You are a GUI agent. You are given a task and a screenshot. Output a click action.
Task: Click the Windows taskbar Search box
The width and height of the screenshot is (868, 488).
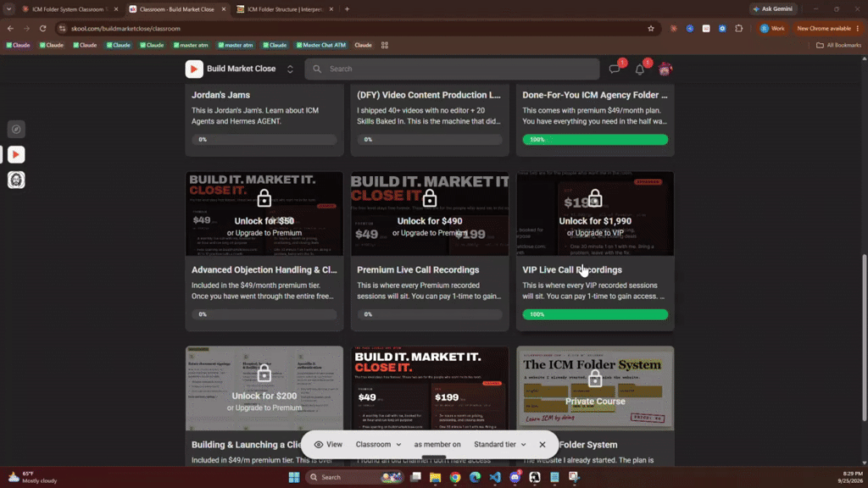pos(354,477)
